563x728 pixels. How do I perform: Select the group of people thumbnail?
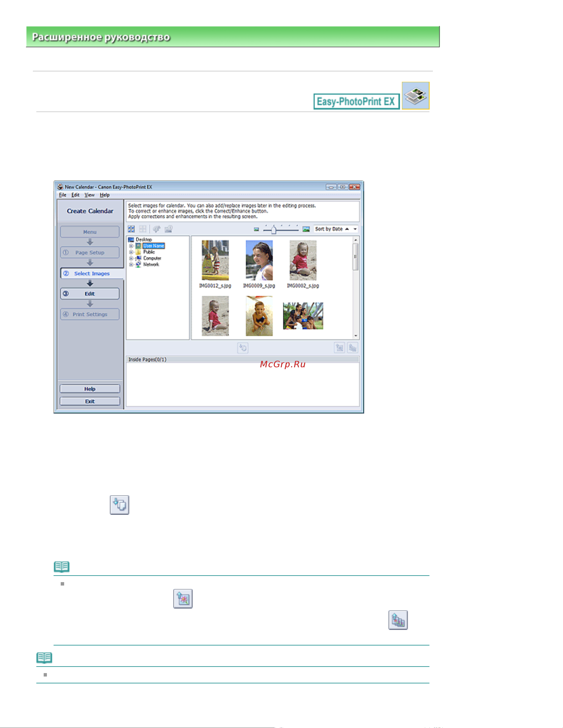[x=303, y=316]
